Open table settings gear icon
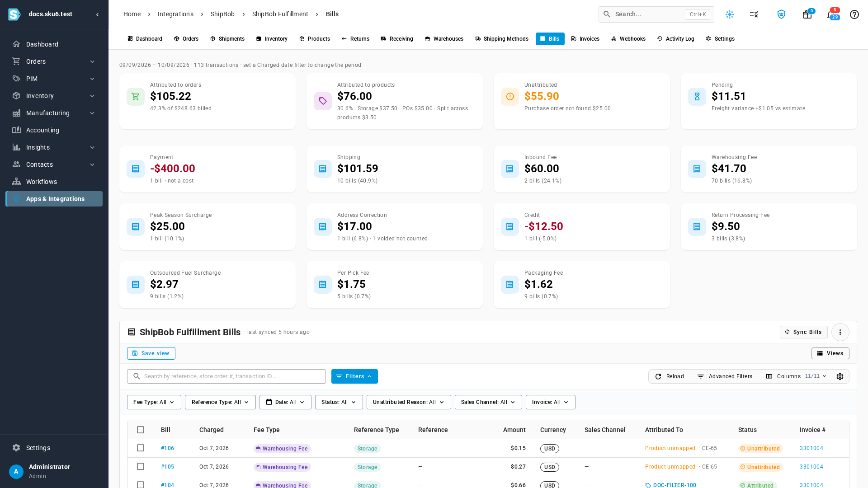Viewport: 868px width, 488px height. 840,376
